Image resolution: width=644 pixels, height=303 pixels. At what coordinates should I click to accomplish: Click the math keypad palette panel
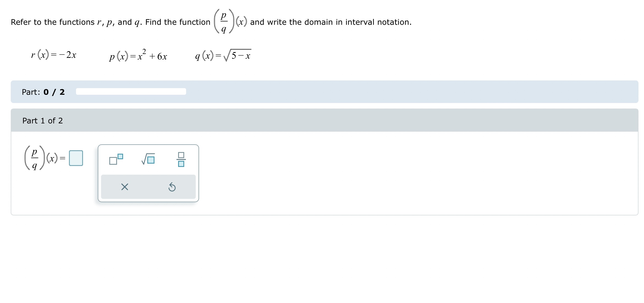click(148, 173)
